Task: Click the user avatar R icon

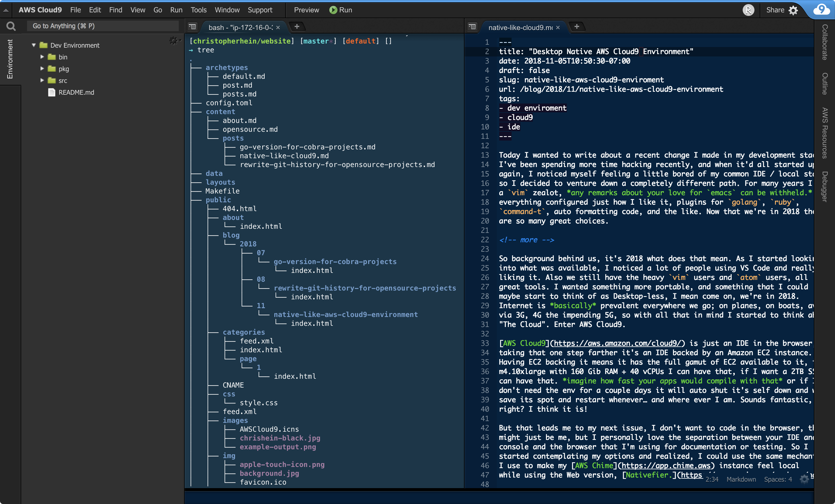Action: pyautogui.click(x=748, y=10)
